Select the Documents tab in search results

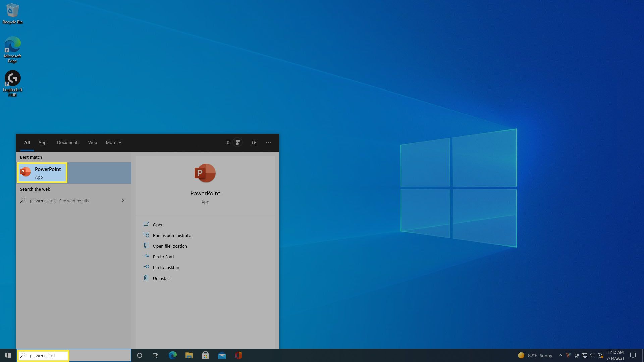tap(68, 142)
